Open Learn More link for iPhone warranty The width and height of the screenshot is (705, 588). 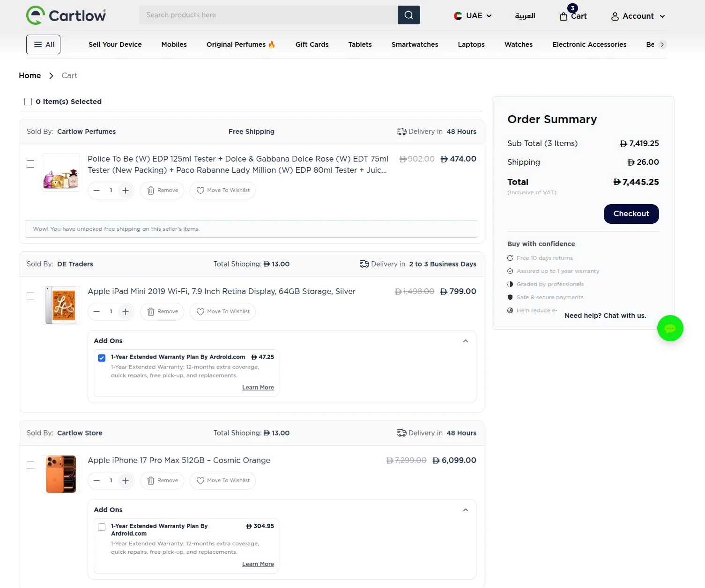tap(258, 564)
